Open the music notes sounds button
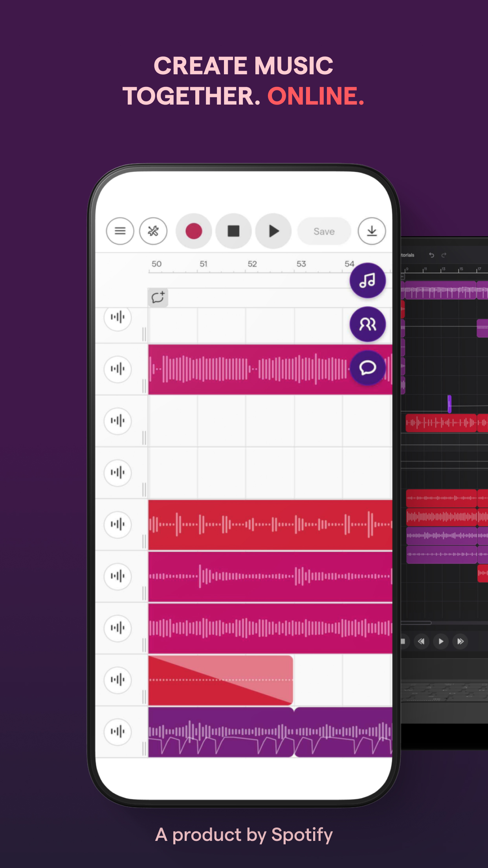This screenshot has height=868, width=488. pos(368,281)
